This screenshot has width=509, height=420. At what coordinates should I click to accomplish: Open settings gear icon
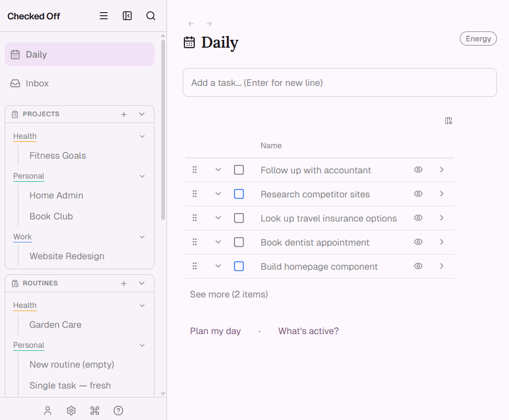[71, 411]
